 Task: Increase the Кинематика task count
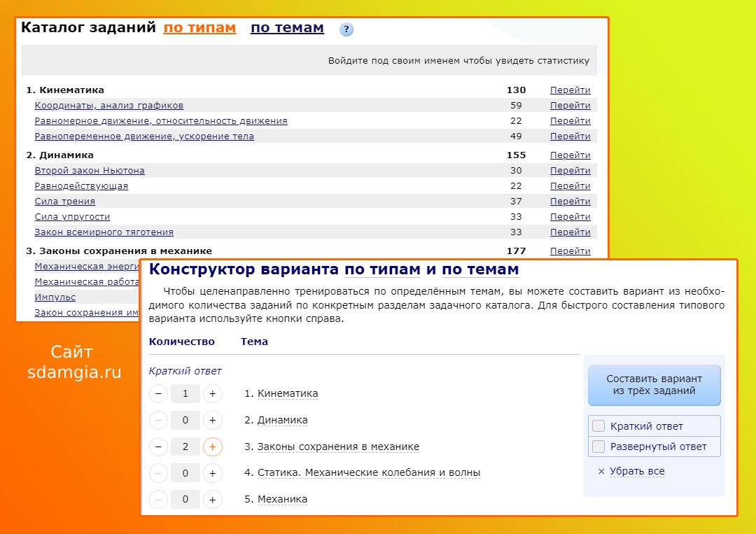tap(213, 394)
